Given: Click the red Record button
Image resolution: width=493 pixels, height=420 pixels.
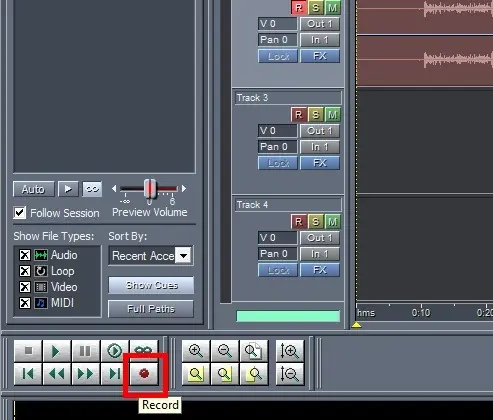Looking at the screenshot, I should pos(144,374).
